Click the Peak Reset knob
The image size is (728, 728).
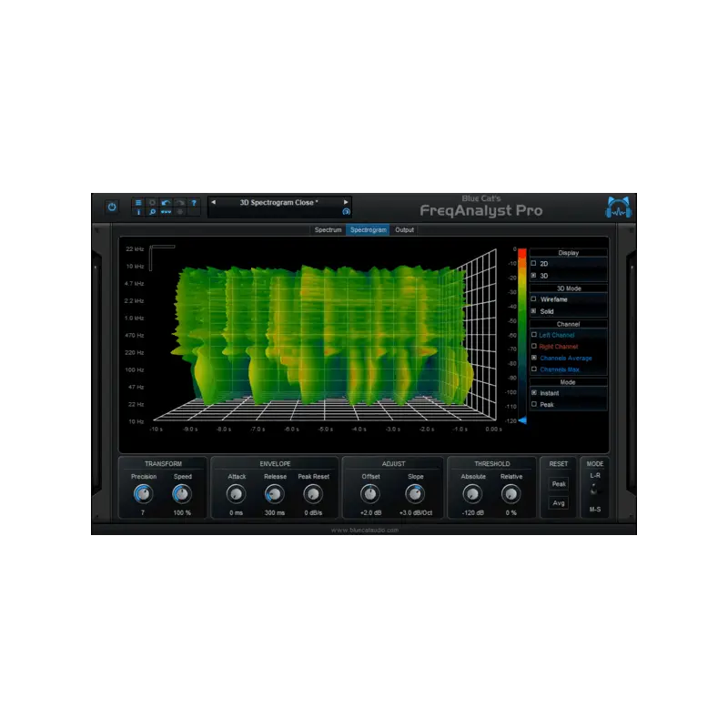point(313,494)
